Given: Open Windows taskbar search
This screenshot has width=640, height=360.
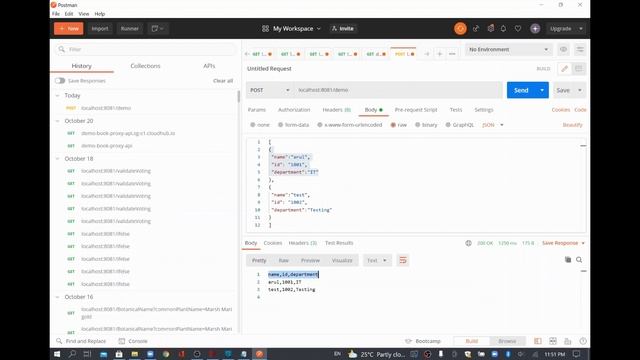Looking at the screenshot, I should click(x=72, y=354).
